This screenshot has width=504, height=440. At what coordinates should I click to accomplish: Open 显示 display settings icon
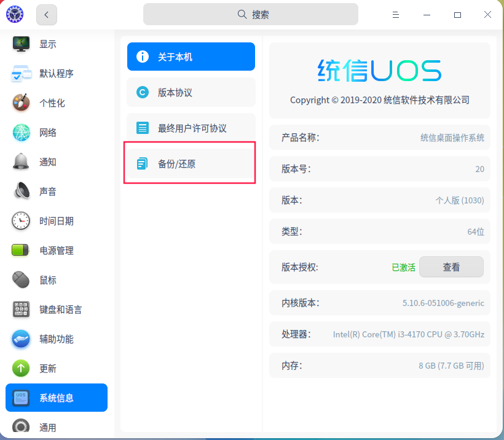click(22, 44)
